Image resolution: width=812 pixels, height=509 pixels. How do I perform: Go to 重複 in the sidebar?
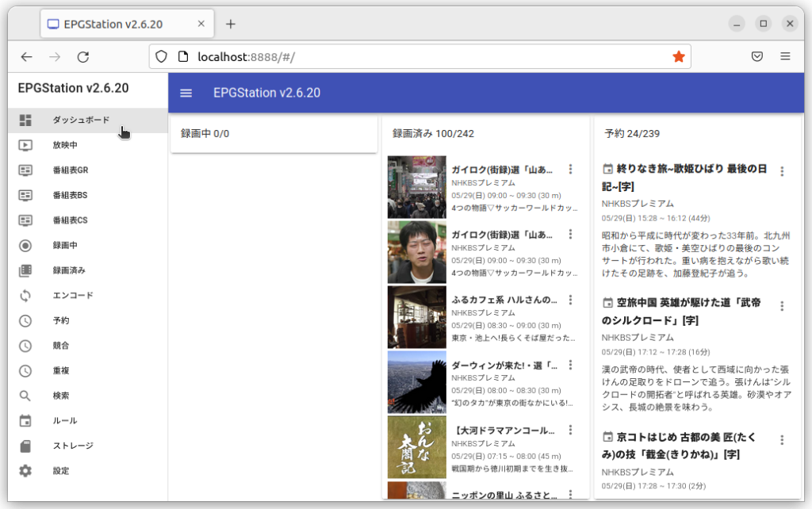pyautogui.click(x=87, y=371)
